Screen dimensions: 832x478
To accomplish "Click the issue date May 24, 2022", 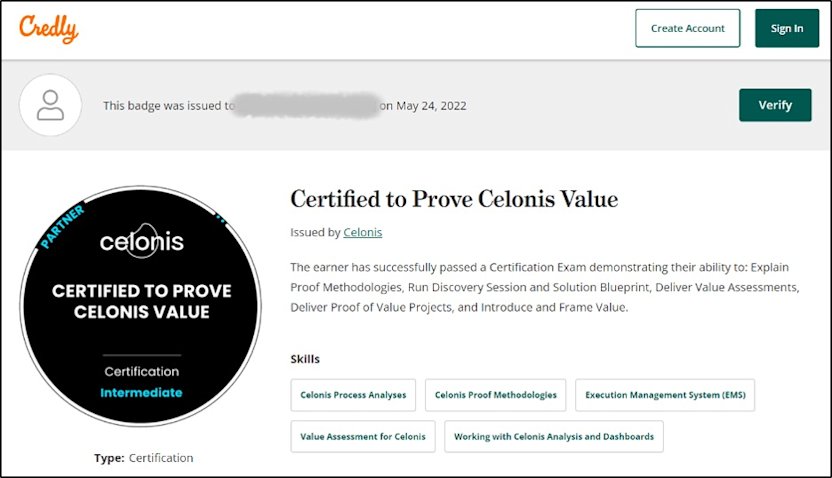I will click(x=431, y=106).
